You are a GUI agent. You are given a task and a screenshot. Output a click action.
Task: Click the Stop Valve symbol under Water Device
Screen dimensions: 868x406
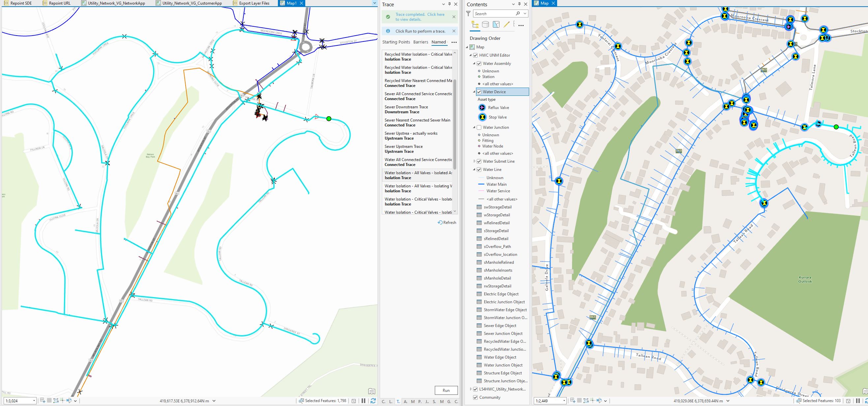point(482,117)
